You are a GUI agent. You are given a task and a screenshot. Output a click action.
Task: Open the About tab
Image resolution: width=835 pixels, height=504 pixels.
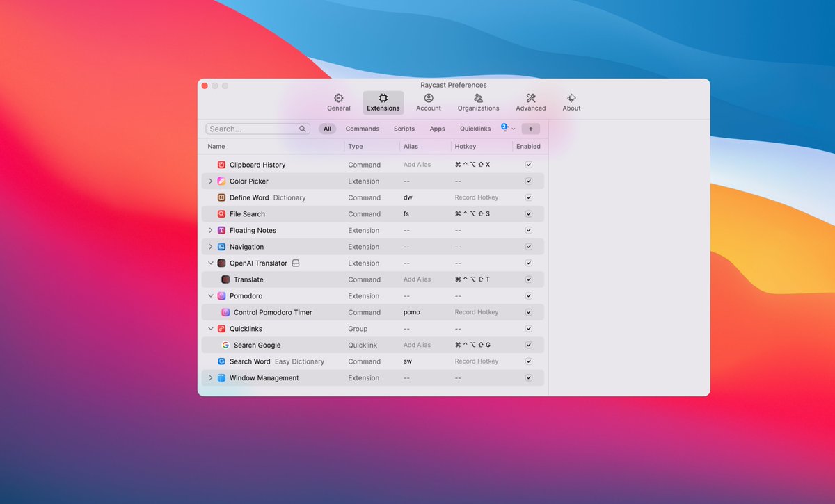(x=571, y=103)
